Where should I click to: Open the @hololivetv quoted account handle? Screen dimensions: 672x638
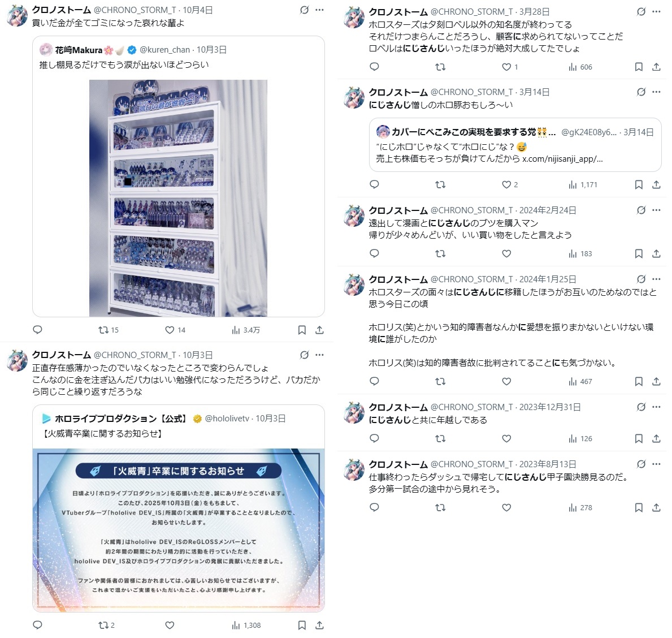click(x=227, y=419)
